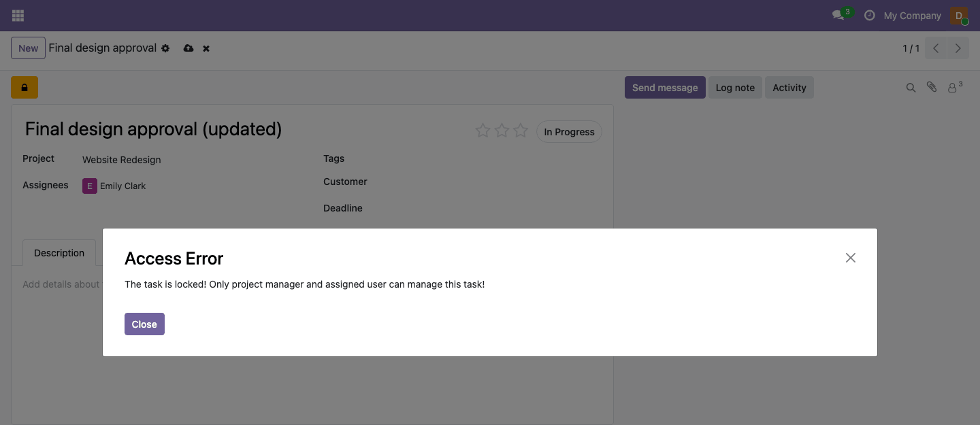Viewport: 980px width, 425px height.
Task: Switch to the Description tab
Action: click(59, 253)
